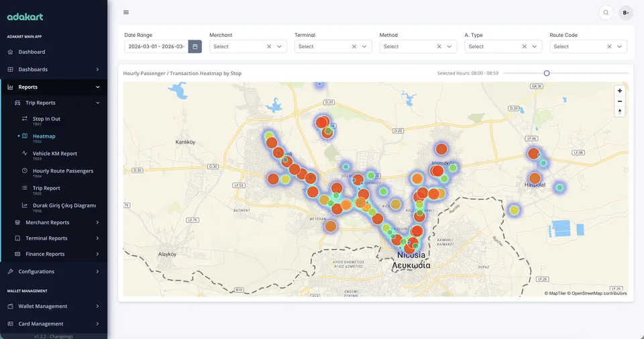Collapse the Trip Reports chevron
The width and height of the screenshot is (644, 339).
coord(97,103)
